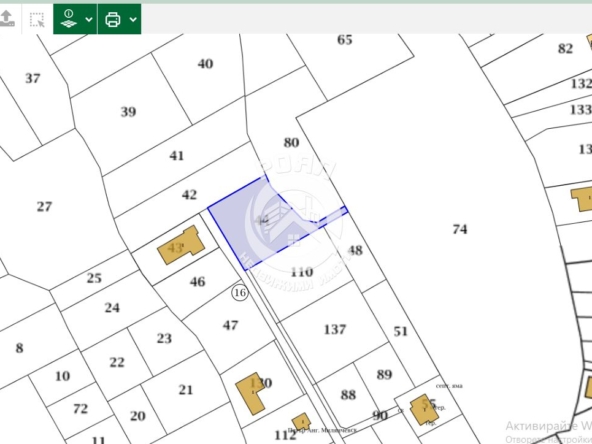Select the building on parcel 130
This screenshot has width=592, height=444.
coord(251,394)
